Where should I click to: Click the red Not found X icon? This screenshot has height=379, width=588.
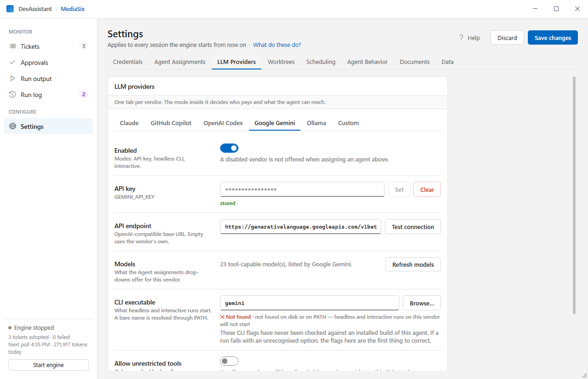(x=222, y=317)
